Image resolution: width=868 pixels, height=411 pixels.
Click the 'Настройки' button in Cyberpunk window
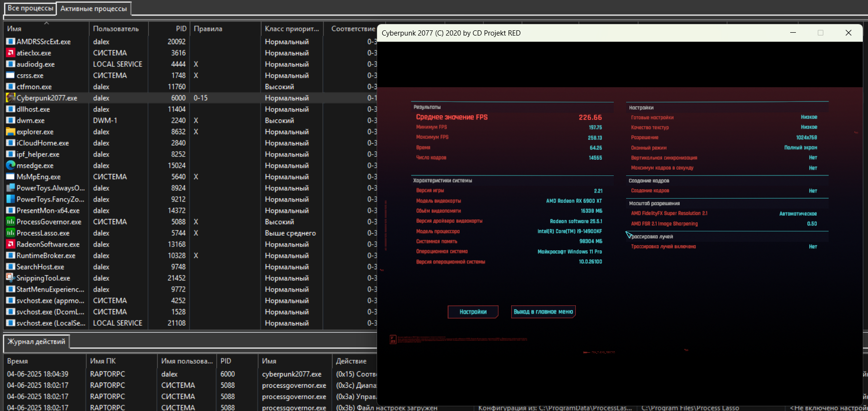point(473,311)
